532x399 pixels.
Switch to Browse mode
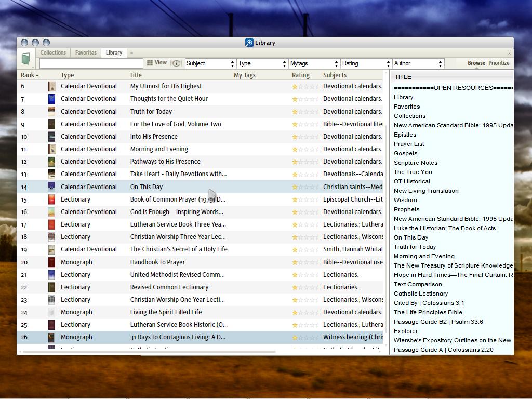tap(476, 63)
